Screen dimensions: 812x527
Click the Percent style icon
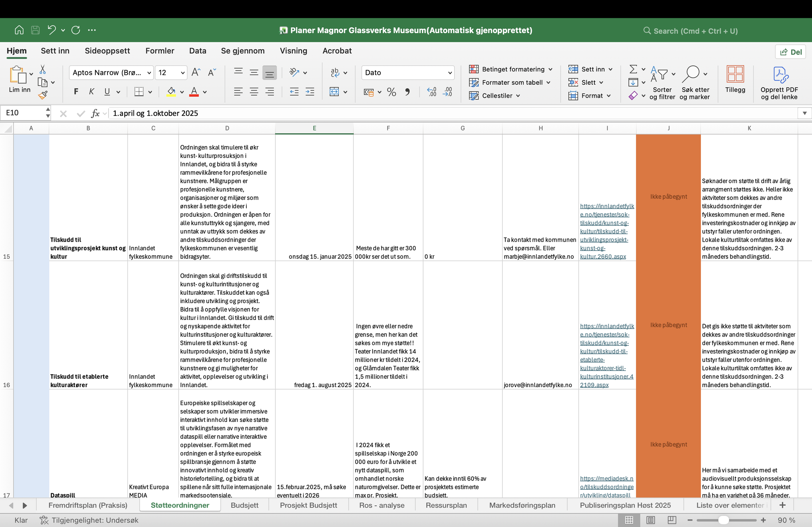[x=391, y=92]
